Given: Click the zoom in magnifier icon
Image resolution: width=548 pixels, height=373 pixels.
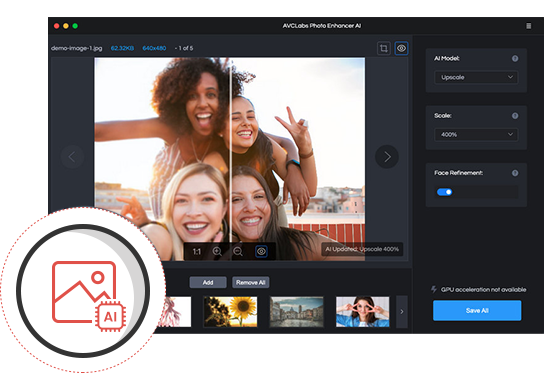Looking at the screenshot, I should [x=217, y=251].
